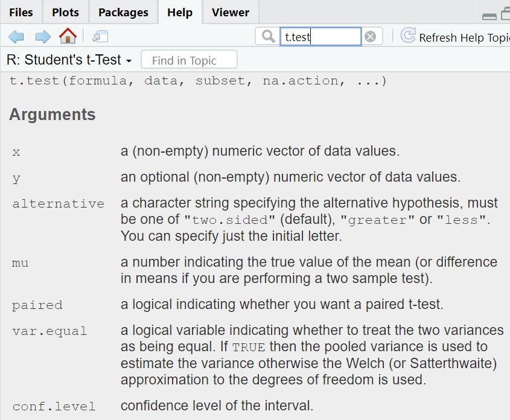Minimize the pane using top-right icon
Screen dimensions: 510x420
[x=489, y=16]
